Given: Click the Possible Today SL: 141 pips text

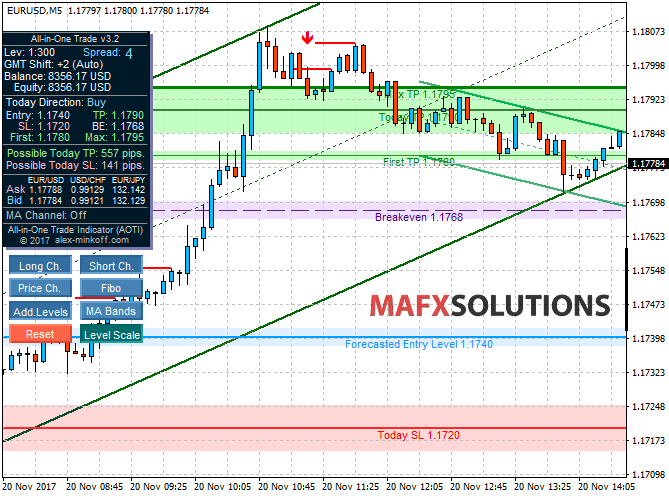Looking at the screenshot, I should (x=76, y=165).
